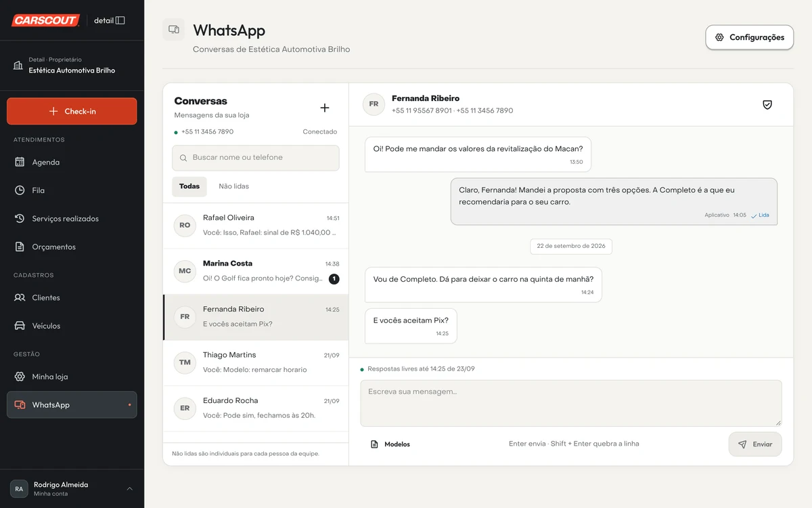This screenshot has width=812, height=508.
Task: Click Fernanda Ribeiro name in chat header
Action: click(x=426, y=98)
